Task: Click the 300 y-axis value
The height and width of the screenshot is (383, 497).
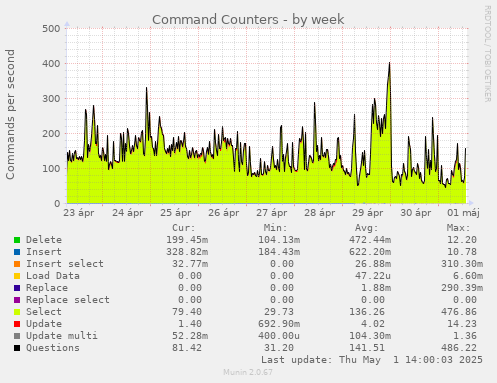Action: point(51,99)
